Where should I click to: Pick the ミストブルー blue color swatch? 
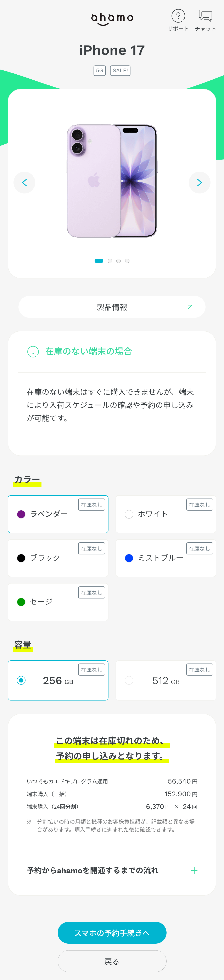pos(129,558)
